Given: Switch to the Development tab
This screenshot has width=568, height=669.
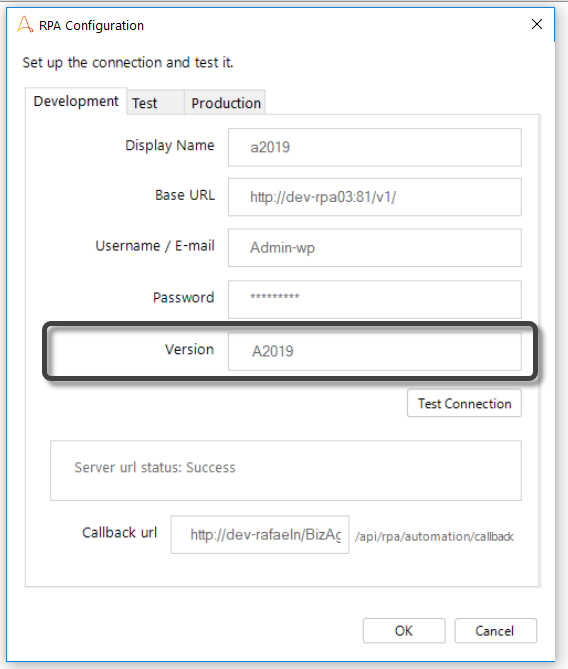Looking at the screenshot, I should pyautogui.click(x=76, y=101).
